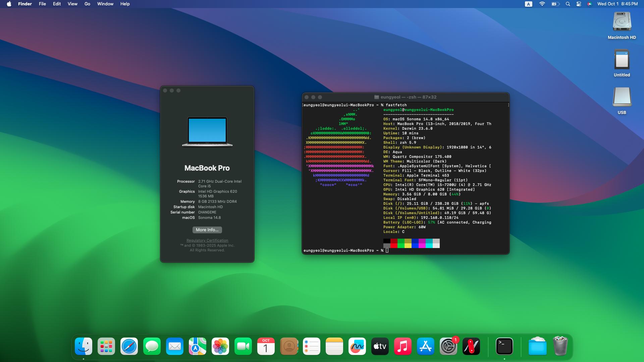Click the bright red color block in Terminal

pos(394,246)
